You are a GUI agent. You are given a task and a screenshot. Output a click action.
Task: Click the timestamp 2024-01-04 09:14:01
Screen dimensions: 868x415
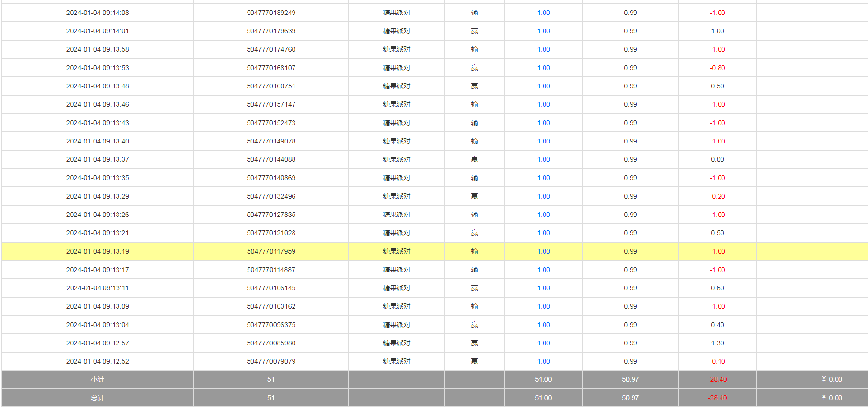[x=97, y=31]
